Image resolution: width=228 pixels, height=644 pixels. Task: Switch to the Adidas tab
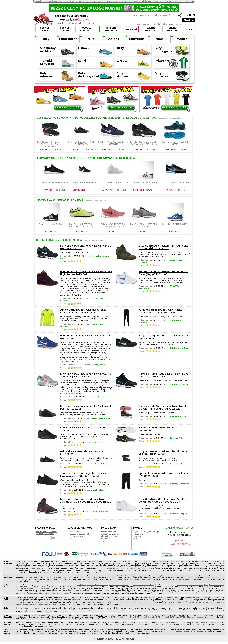point(113,39)
